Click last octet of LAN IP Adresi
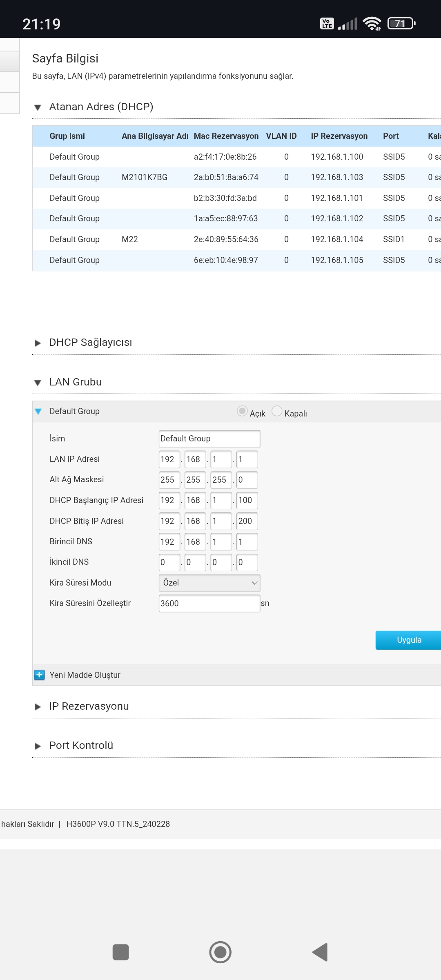 click(x=247, y=459)
